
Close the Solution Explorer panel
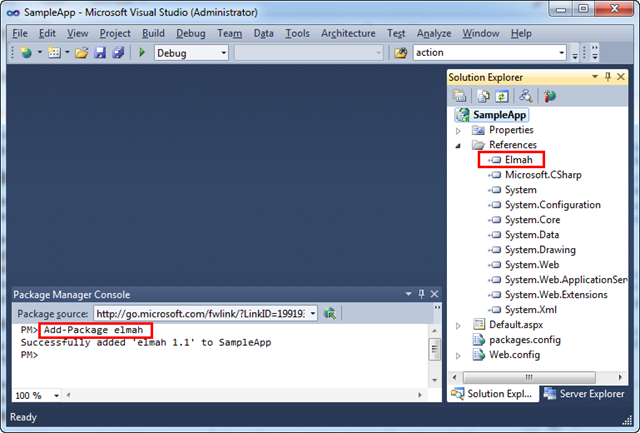621,77
